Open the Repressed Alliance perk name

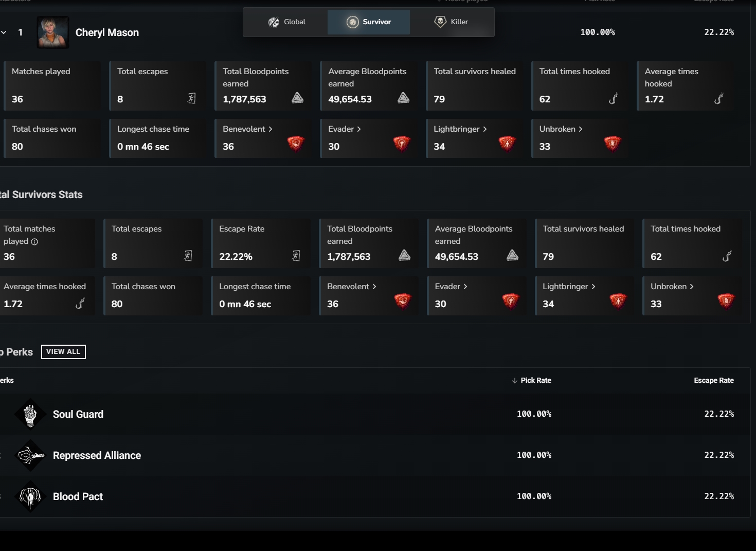pos(97,455)
